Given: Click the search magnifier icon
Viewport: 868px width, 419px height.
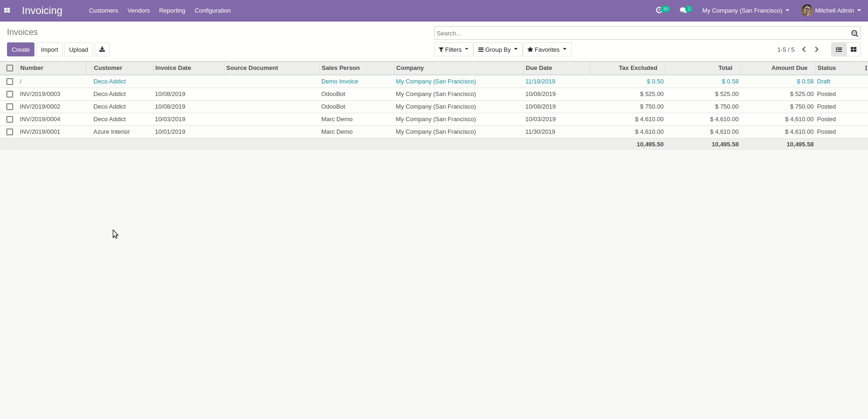Looking at the screenshot, I should 854,34.
